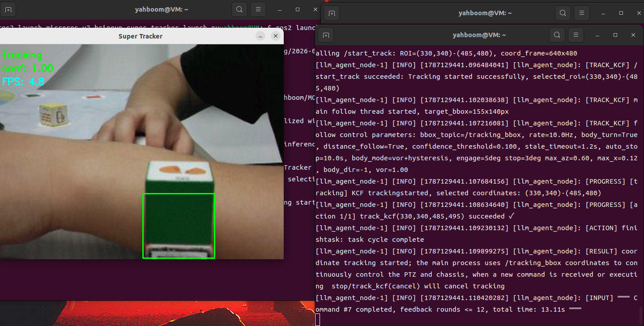
Task: Open a new tab in the front terminal window
Action: (x=326, y=34)
